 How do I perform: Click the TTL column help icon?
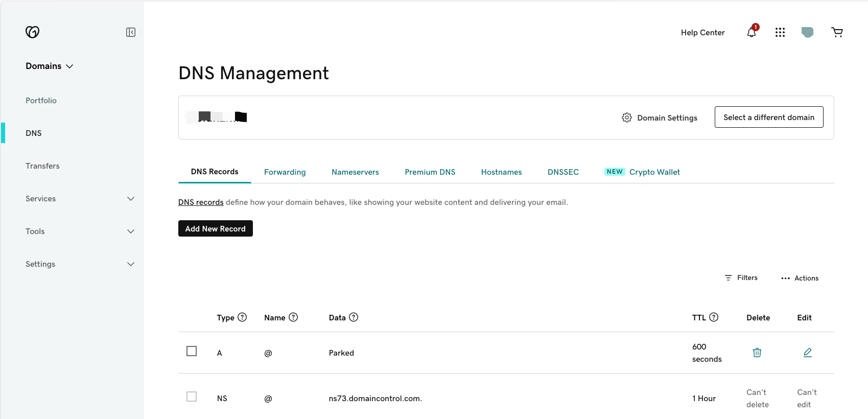point(714,317)
